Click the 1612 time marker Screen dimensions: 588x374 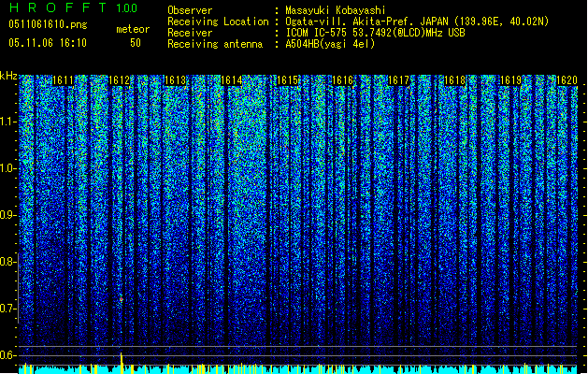tap(119, 80)
